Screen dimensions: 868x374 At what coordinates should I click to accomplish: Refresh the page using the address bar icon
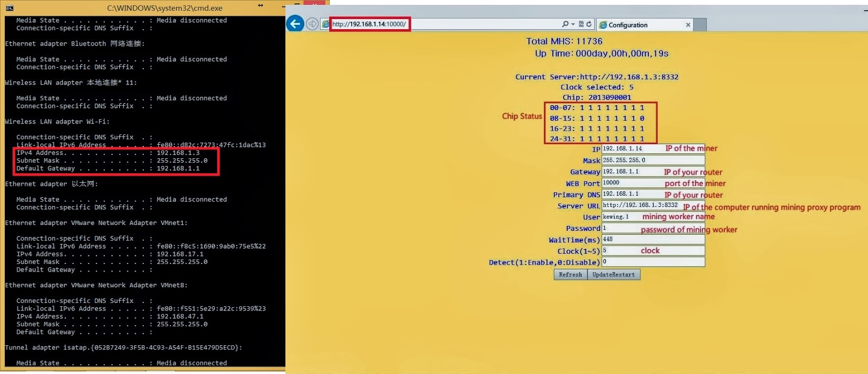point(589,24)
